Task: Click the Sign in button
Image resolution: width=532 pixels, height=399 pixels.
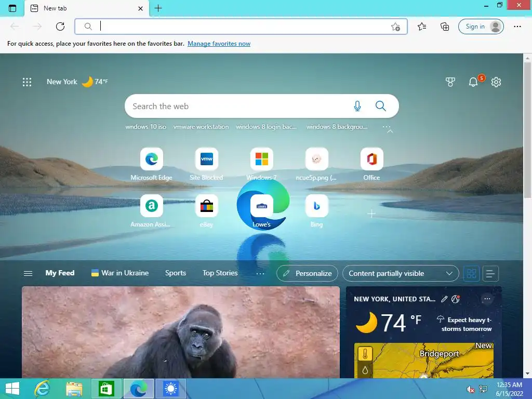Action: (x=481, y=26)
